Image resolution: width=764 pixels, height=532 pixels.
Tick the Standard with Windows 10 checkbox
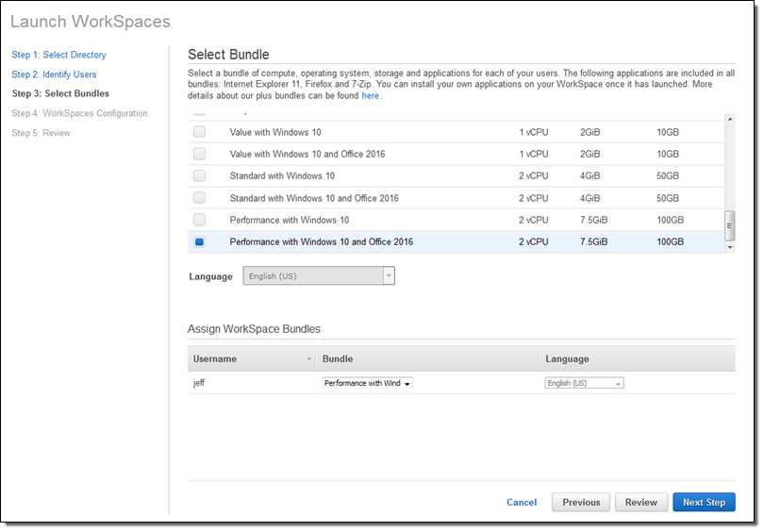(x=199, y=176)
